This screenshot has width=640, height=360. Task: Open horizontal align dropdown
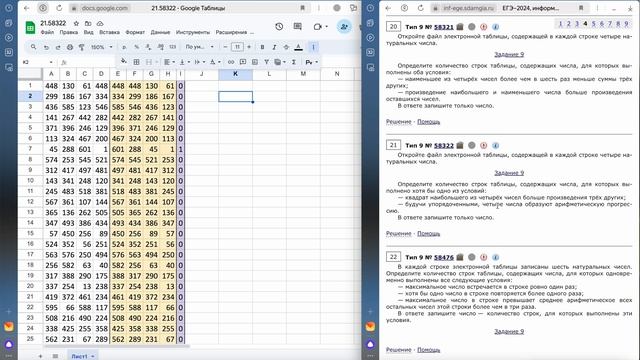pos(169,62)
